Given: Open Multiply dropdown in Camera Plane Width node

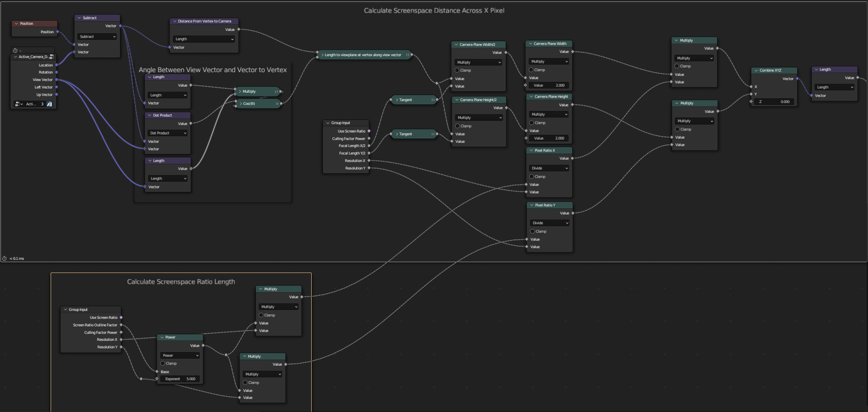Looking at the screenshot, I should tap(549, 61).
